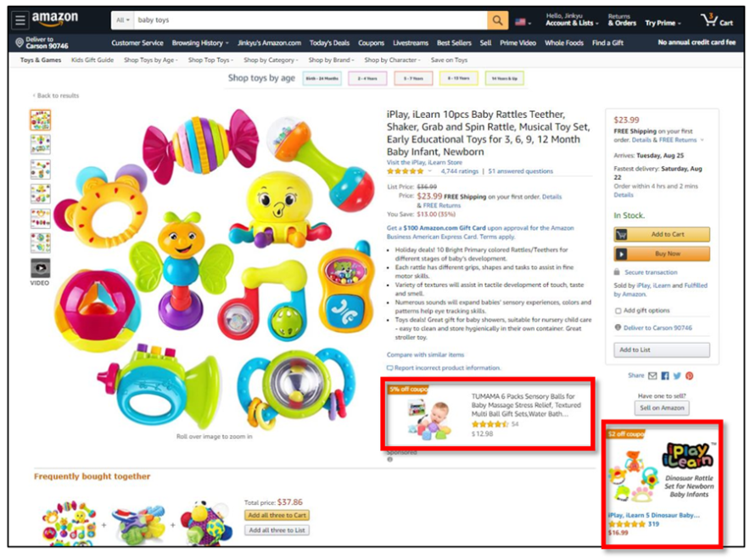This screenshot has height=560, width=750.
Task: Open the Add to List dropdown button
Action: [662, 350]
